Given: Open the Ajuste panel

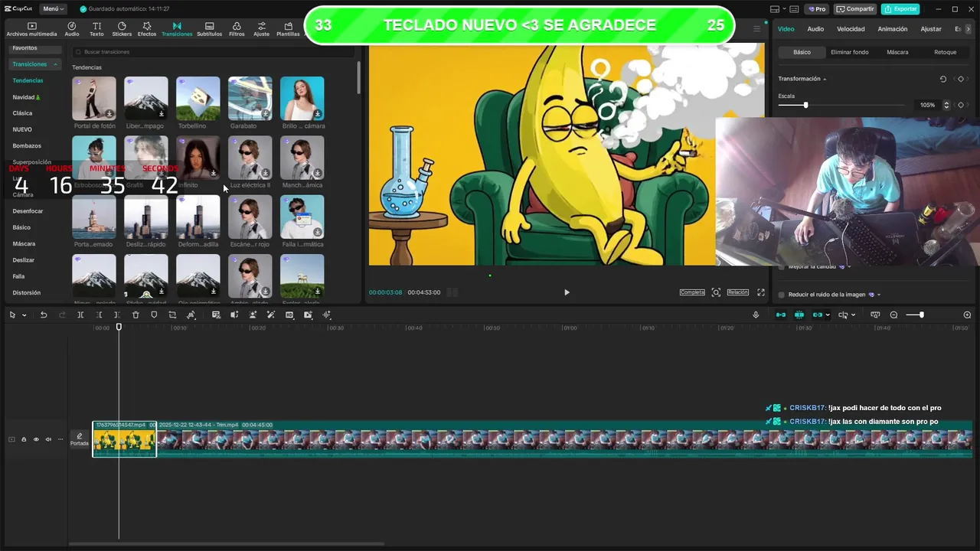Looking at the screenshot, I should point(262,29).
